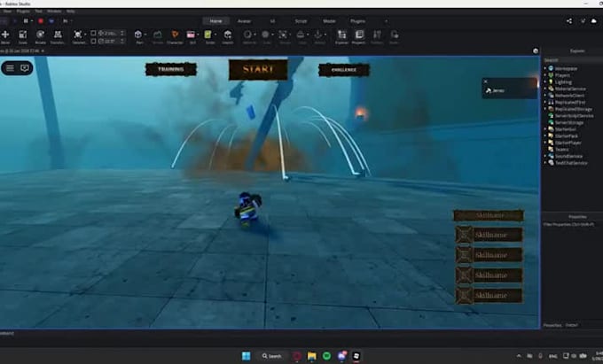Switch to the Avatar ribbon tab

[x=244, y=21]
